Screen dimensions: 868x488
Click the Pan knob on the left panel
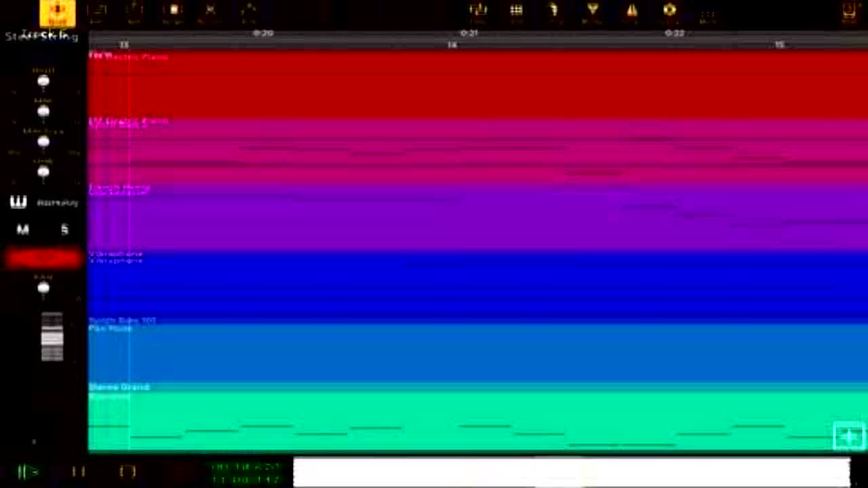(43, 288)
